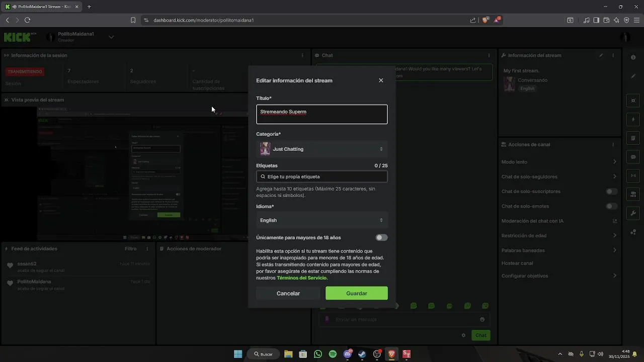Click the lightning bolt sidebar icon
This screenshot has width=644, height=362.
[x=633, y=120]
